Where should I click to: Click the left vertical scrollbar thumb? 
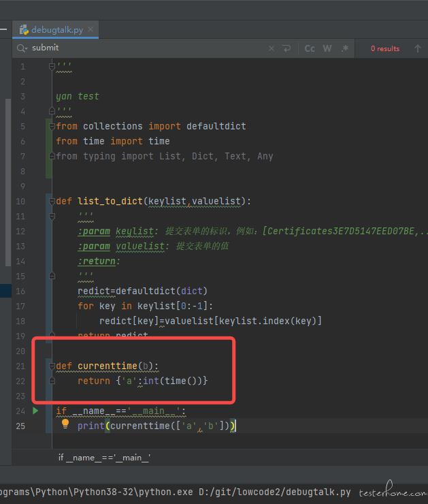8,183
